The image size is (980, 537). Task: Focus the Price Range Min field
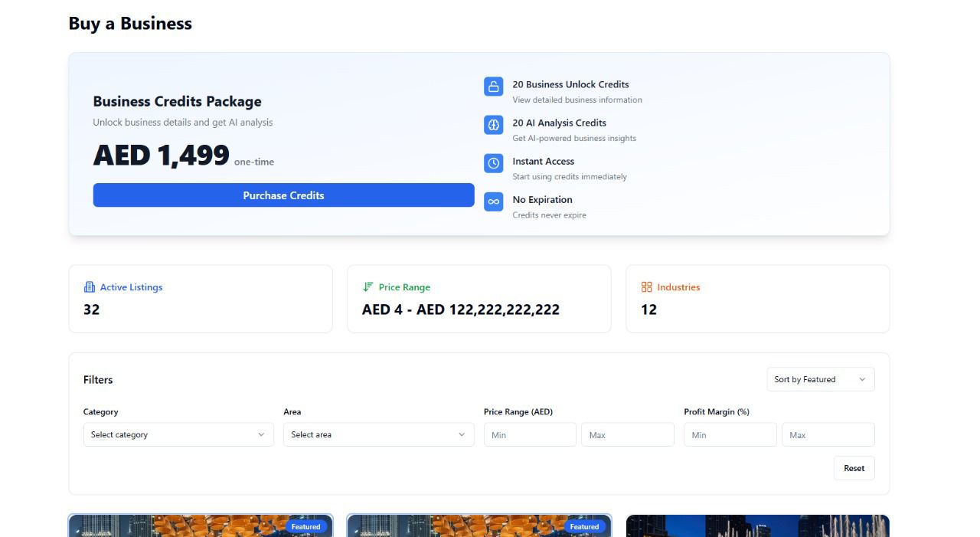point(530,434)
